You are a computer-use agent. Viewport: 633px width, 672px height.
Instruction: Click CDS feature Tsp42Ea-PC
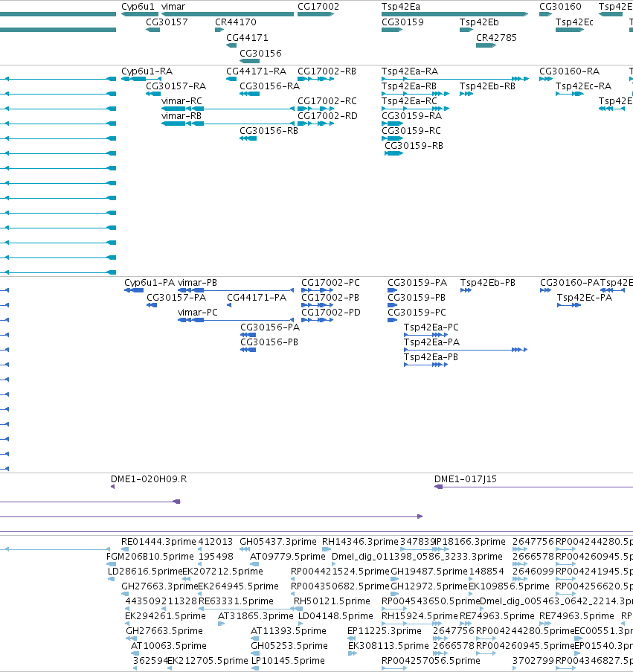tap(431, 327)
